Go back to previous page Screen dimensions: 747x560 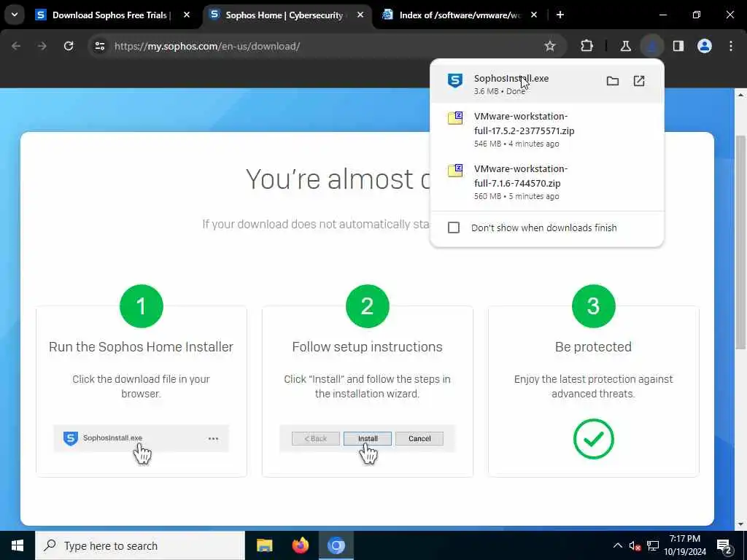(16, 46)
